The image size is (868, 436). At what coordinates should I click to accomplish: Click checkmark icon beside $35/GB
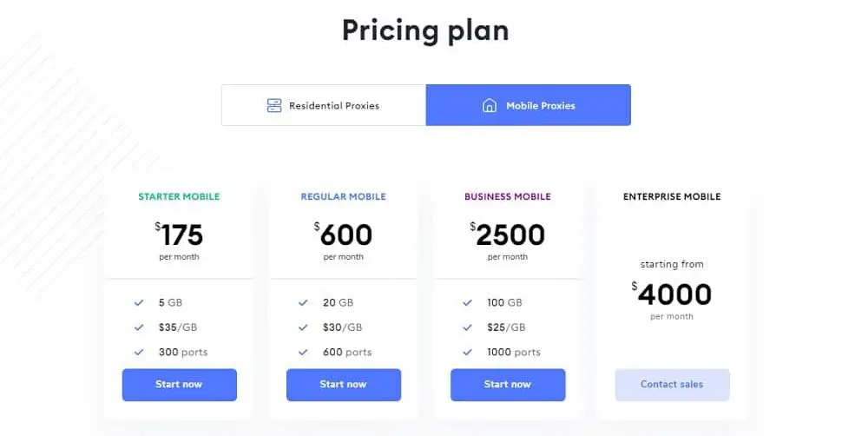139,327
